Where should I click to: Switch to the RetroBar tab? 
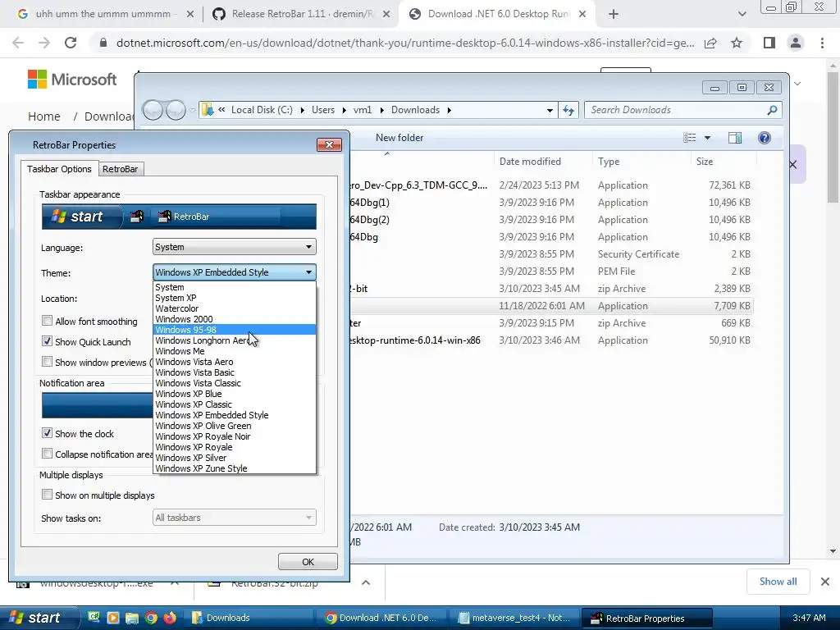pos(121,169)
